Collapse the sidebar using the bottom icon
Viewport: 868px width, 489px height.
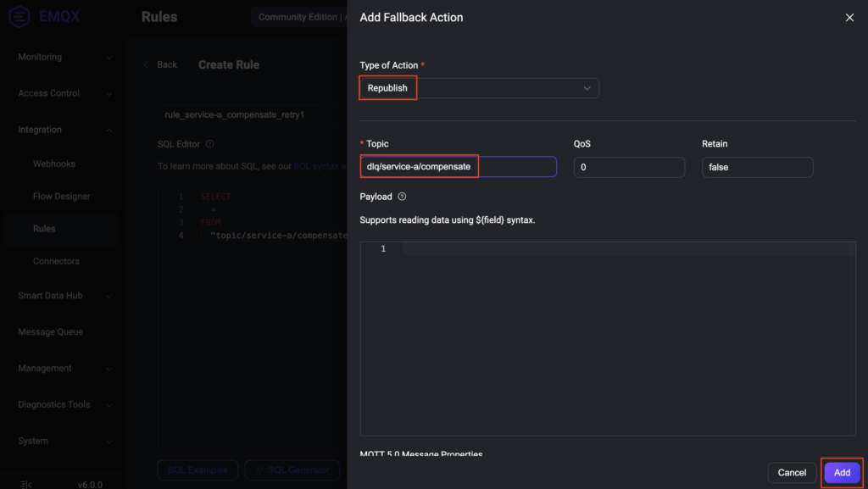25,484
